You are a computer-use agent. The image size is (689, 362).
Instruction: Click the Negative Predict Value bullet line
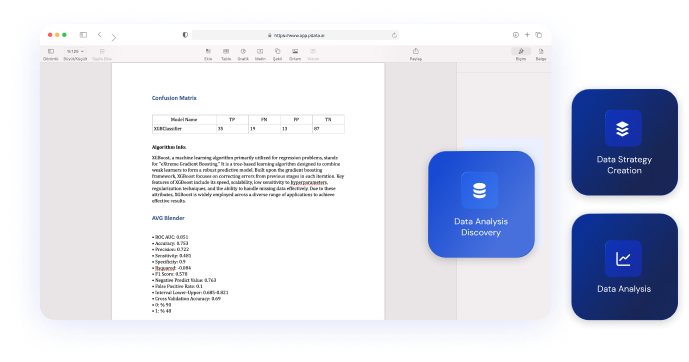pos(184,280)
